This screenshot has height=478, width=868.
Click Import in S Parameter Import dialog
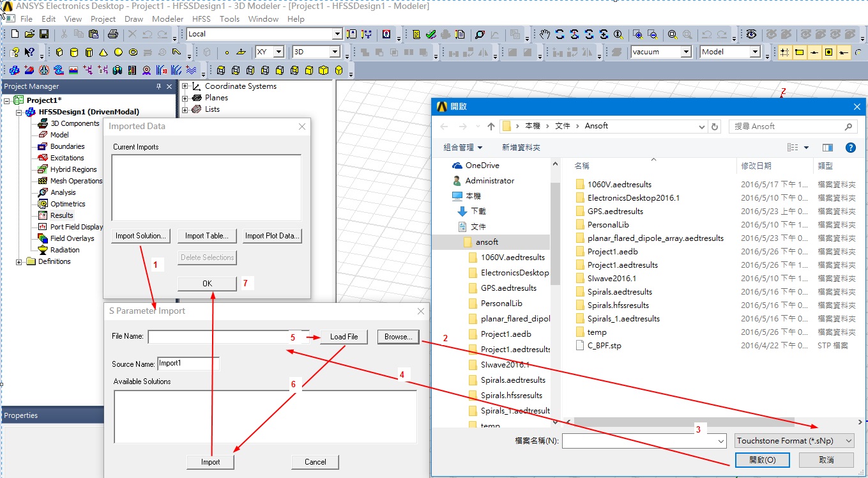pyautogui.click(x=210, y=462)
